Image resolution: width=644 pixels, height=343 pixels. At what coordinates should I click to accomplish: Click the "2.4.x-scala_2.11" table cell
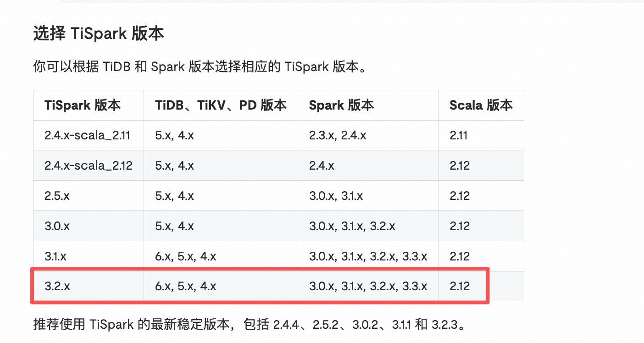[x=88, y=135]
